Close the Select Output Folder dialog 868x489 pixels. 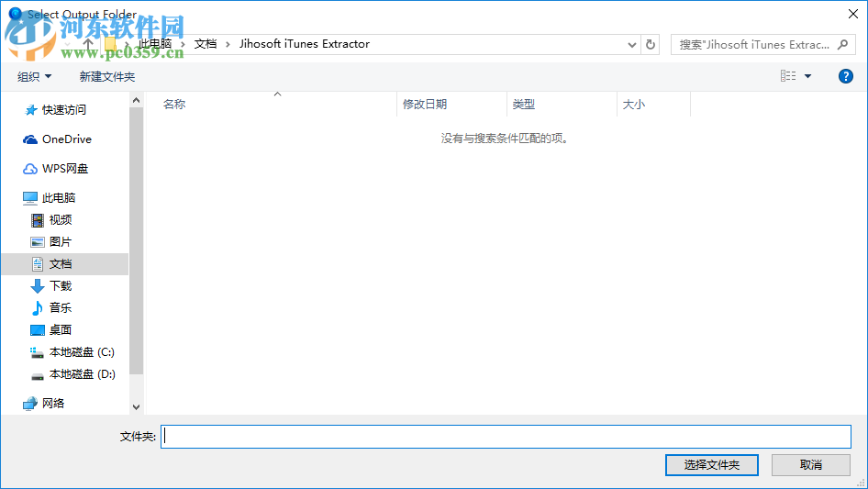pos(853,14)
